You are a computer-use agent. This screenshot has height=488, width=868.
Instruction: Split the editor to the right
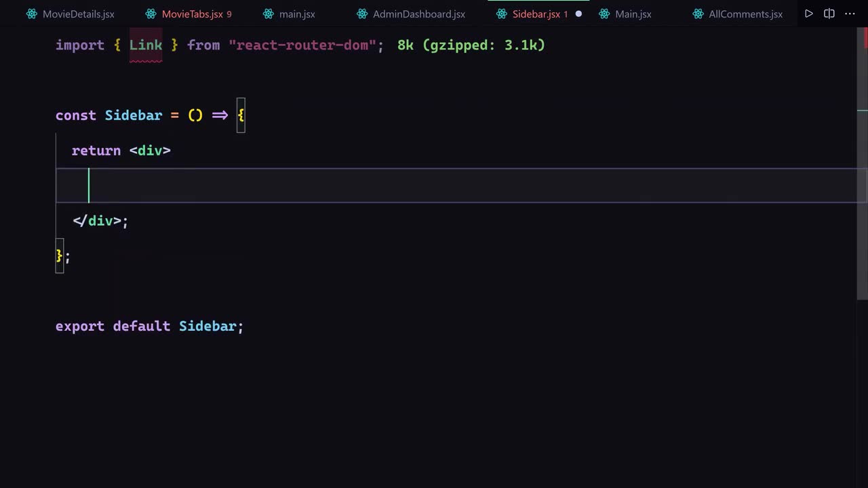coord(829,14)
